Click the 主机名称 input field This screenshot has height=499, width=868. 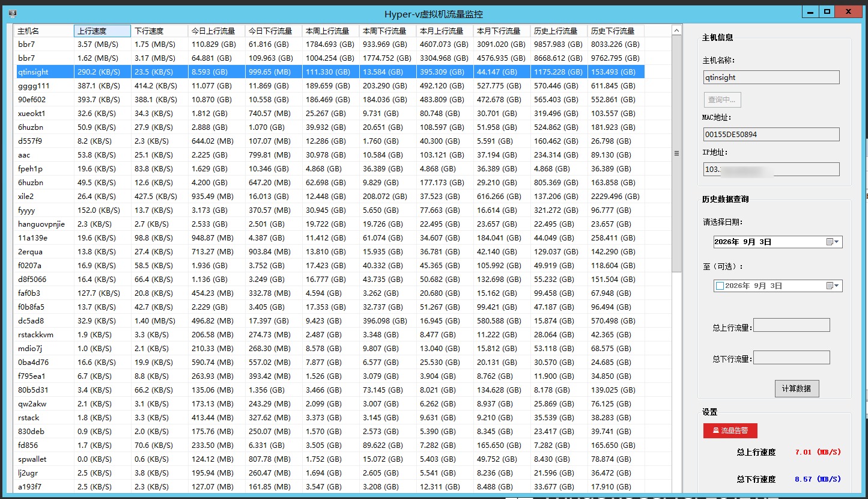pos(771,77)
